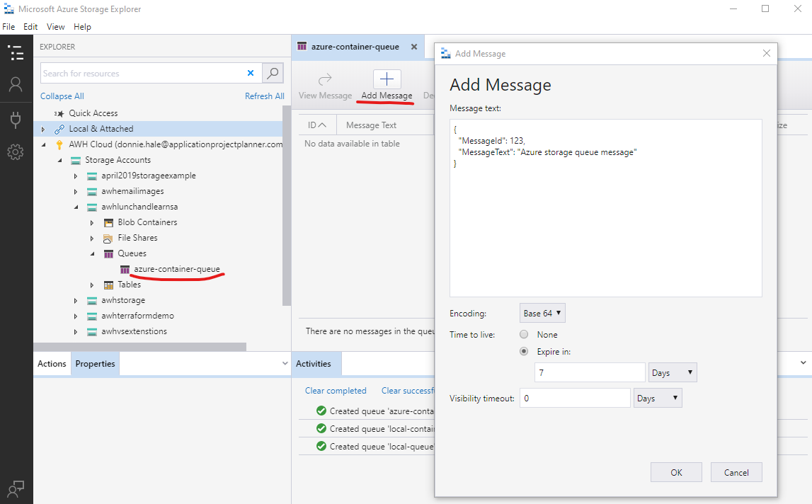Collapse the Actions/Properties panel chevron
The image size is (812, 504).
285,364
